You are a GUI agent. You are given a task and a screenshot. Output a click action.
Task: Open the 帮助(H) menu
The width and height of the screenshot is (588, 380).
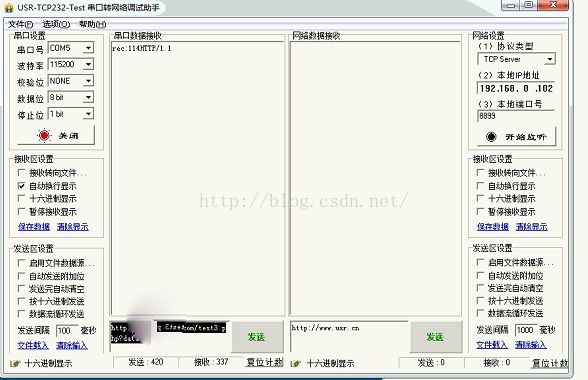tap(92, 24)
